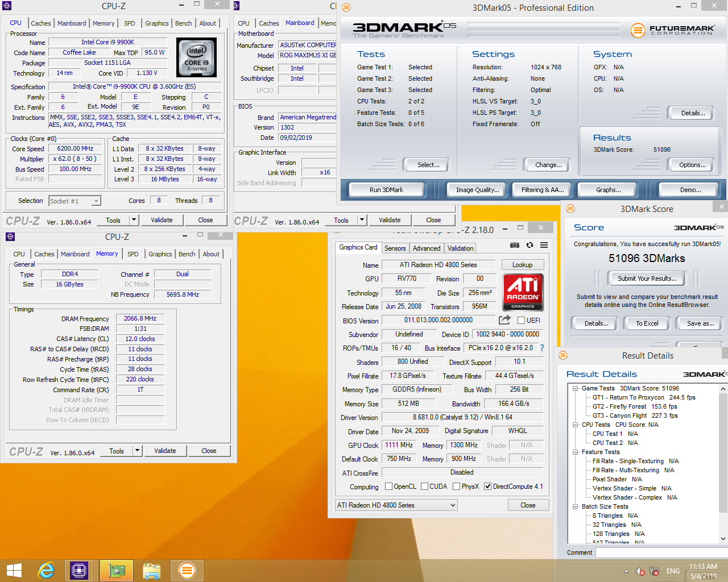Click the Validate button in Memory CPU-Z window
Viewport: 728px width, 582px height.
[165, 451]
